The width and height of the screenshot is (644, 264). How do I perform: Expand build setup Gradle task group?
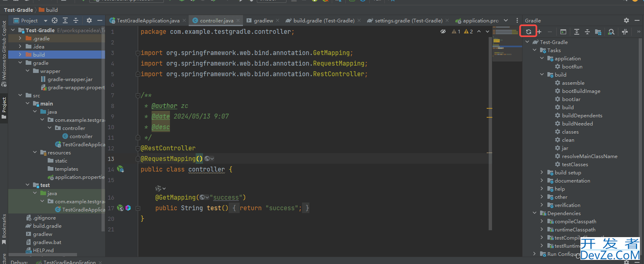(x=542, y=172)
